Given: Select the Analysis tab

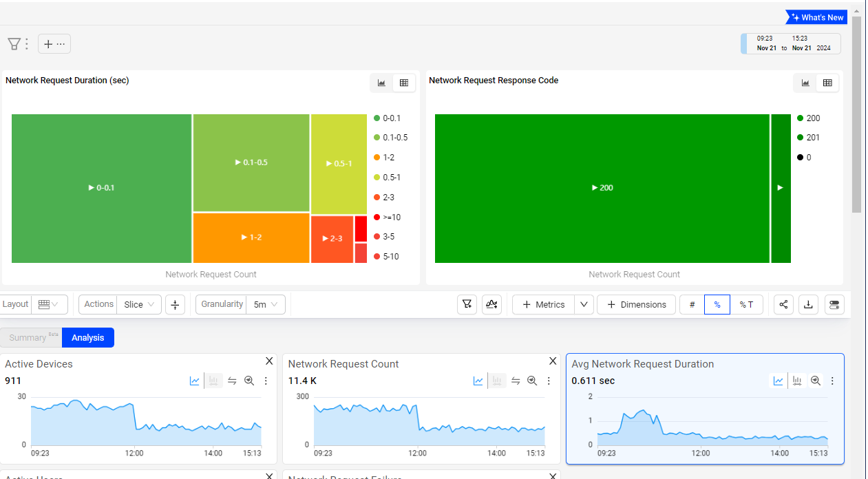Looking at the screenshot, I should [x=88, y=337].
